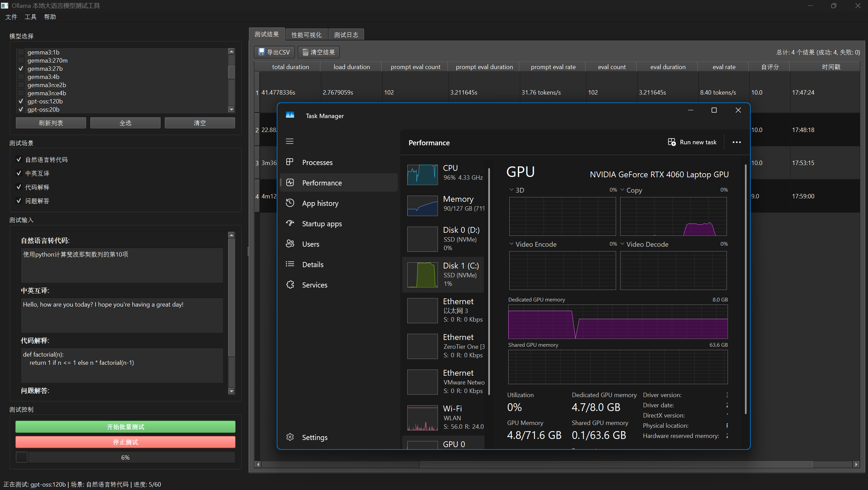
Task: Switch to the 性能可视化 tab
Action: [306, 35]
